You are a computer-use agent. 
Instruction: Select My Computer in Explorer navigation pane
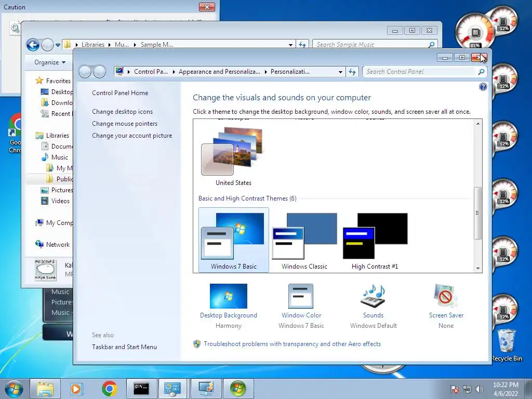pos(54,222)
